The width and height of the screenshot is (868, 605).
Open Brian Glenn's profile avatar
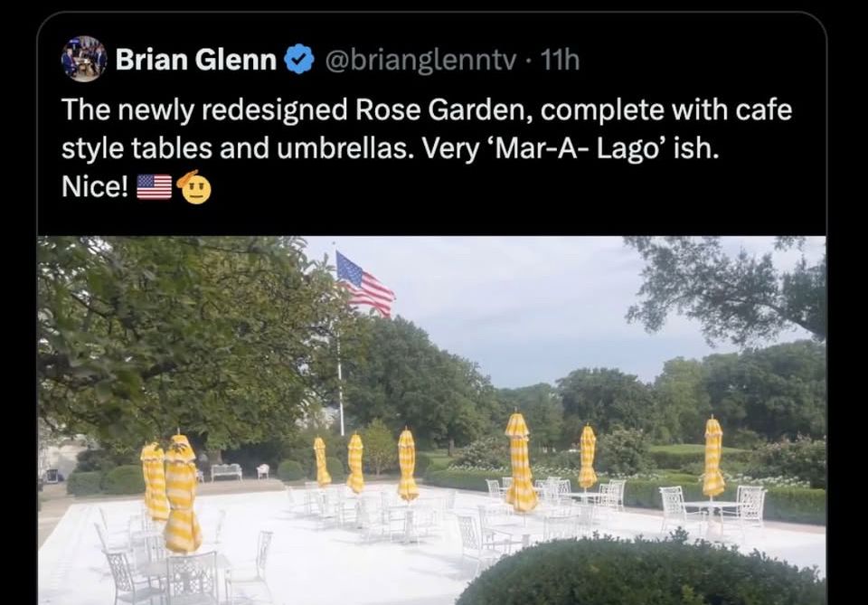click(x=84, y=59)
